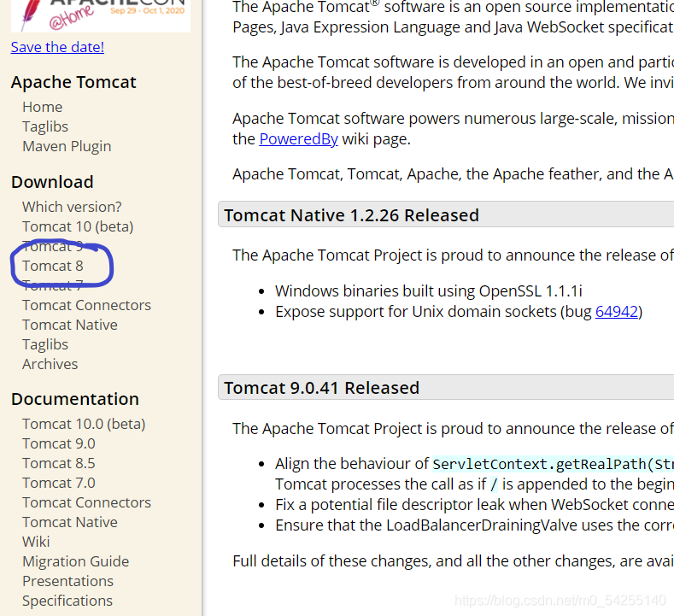Follow the 'Save the date!' link
The image size is (674, 616).
tap(57, 47)
